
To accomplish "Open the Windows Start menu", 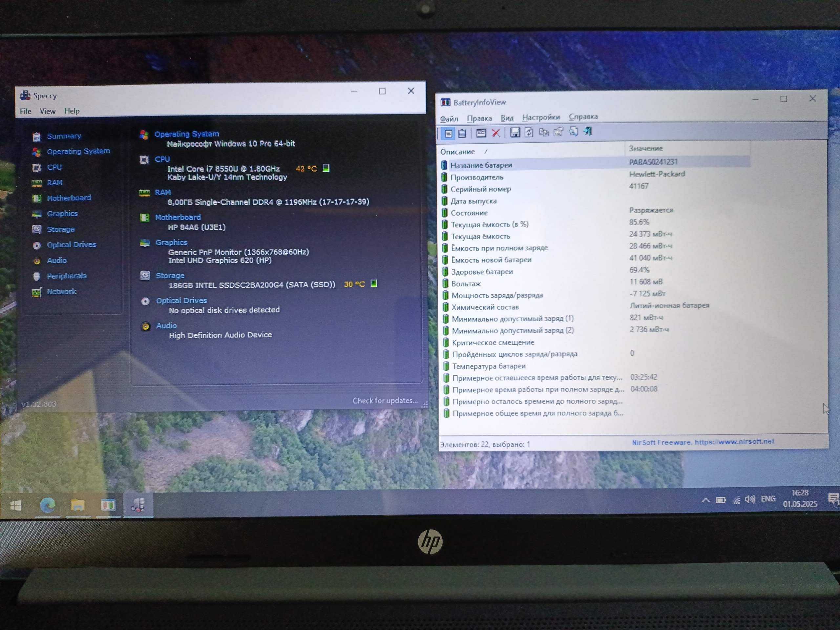I will click(x=15, y=505).
